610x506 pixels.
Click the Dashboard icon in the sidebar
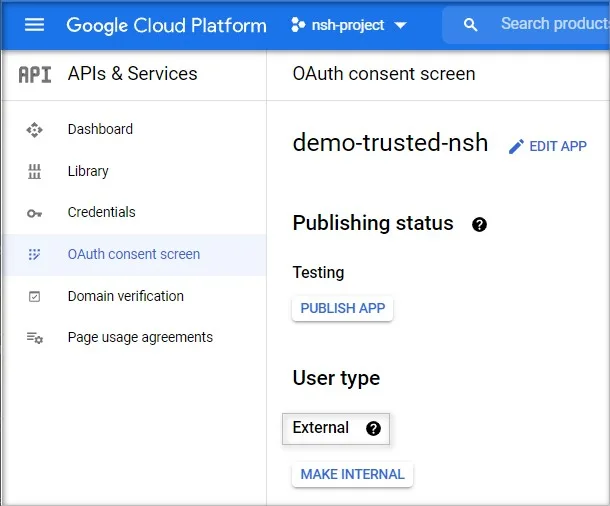point(35,129)
